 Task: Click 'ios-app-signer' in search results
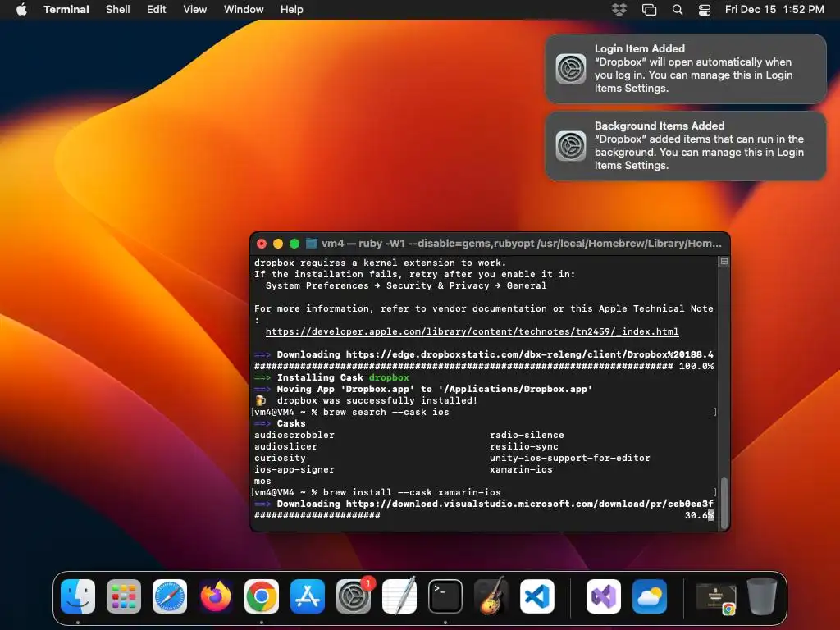point(294,469)
